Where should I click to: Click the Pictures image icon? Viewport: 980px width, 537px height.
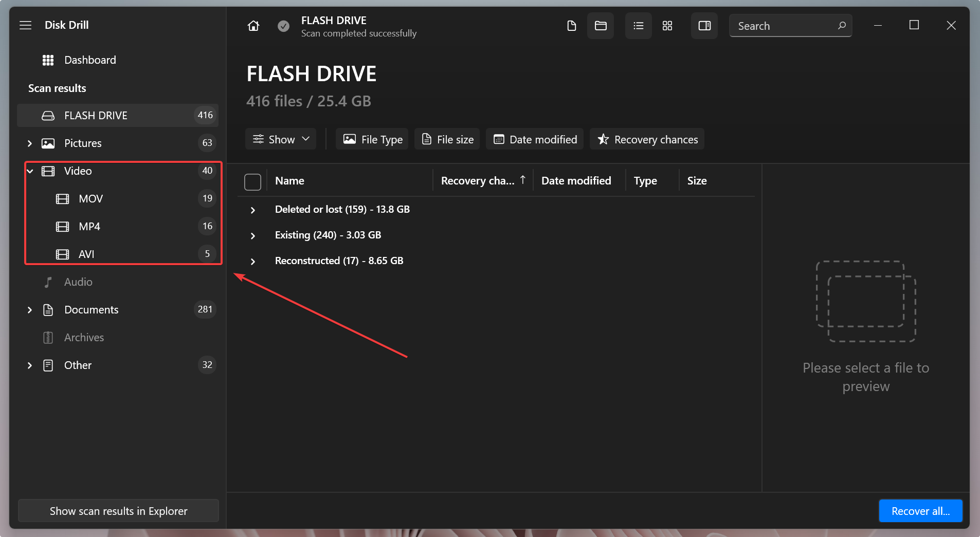(48, 143)
